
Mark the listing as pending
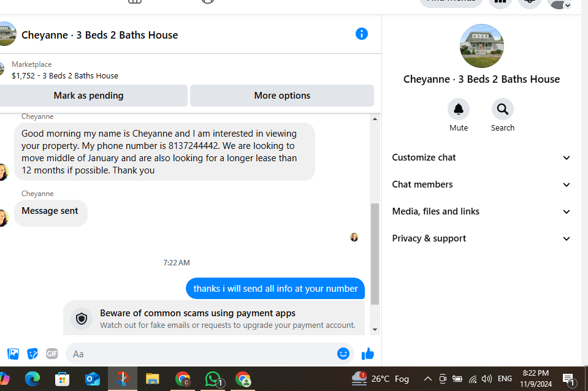(x=88, y=96)
